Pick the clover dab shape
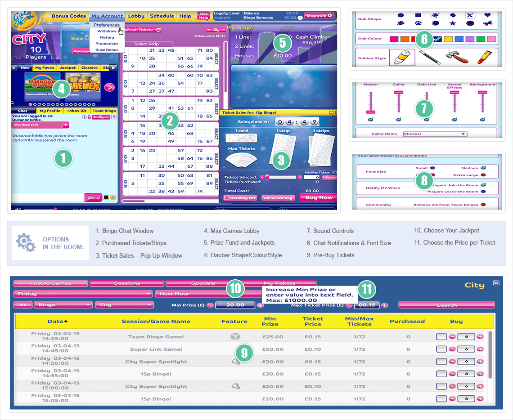Viewport: 513px width, 420px height. [400, 23]
